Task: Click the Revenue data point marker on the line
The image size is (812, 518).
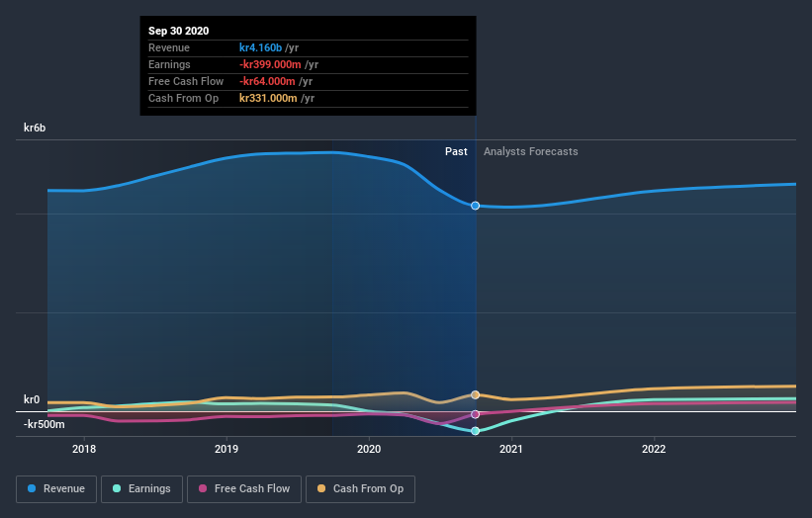Action: point(475,206)
